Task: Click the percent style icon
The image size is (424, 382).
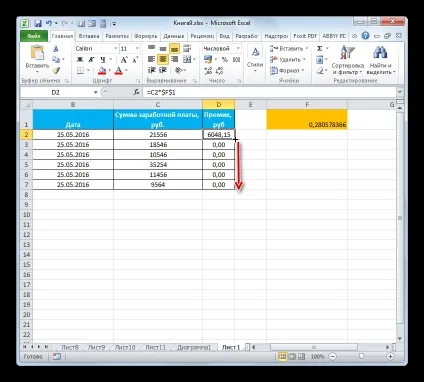Action: [225, 60]
